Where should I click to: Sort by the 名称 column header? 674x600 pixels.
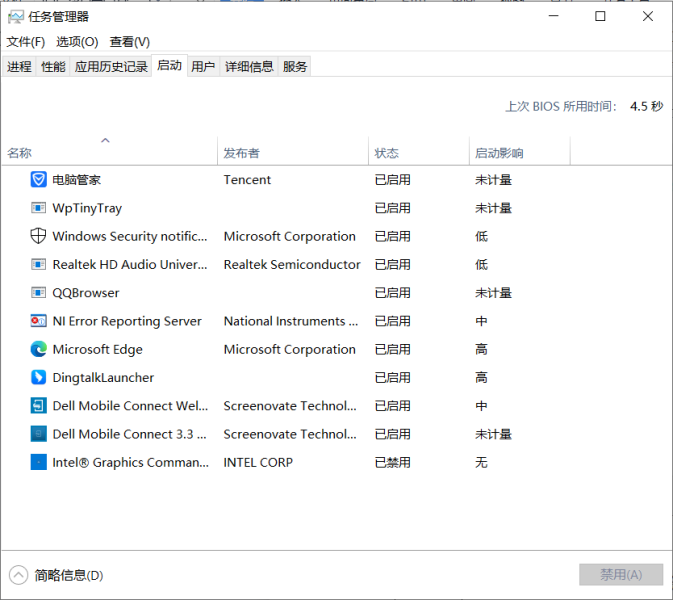[110, 153]
